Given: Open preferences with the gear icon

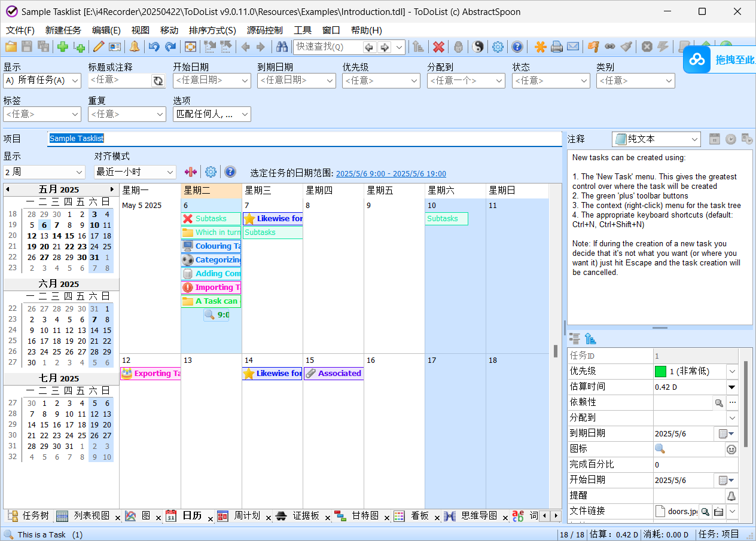Looking at the screenshot, I should (x=497, y=47).
